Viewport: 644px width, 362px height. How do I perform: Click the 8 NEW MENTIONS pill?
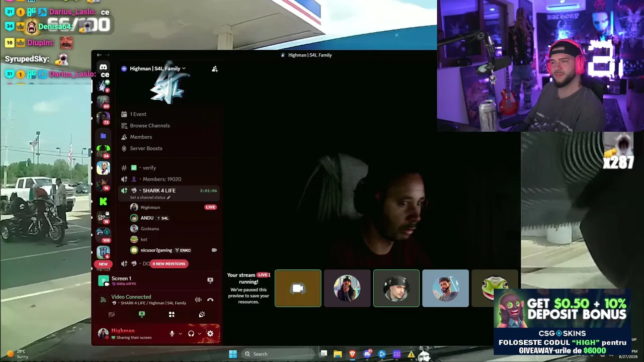169,263
